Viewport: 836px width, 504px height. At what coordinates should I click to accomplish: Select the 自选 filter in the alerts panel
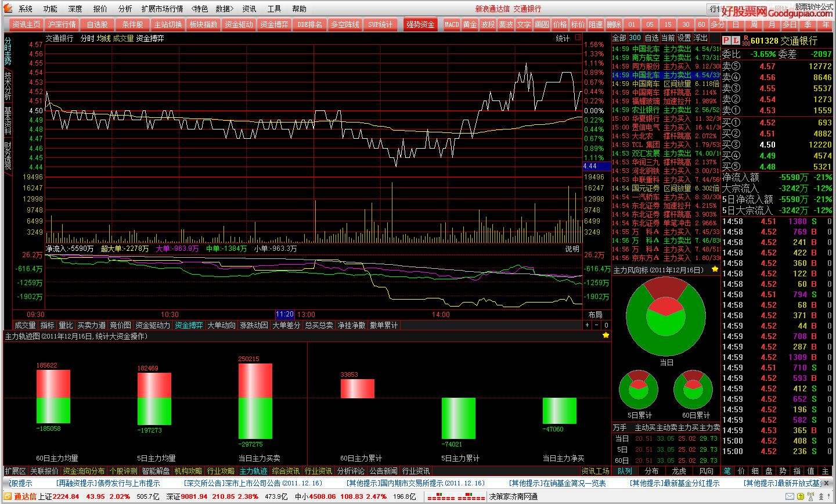coord(651,38)
